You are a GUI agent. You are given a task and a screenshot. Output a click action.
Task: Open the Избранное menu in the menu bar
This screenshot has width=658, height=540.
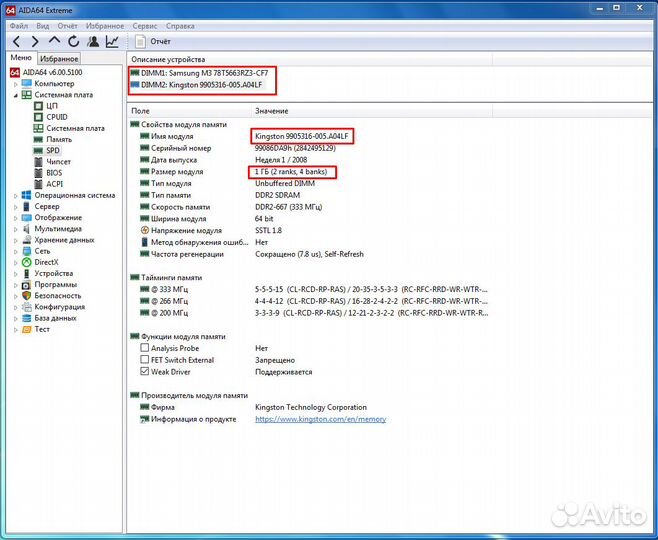[x=105, y=26]
